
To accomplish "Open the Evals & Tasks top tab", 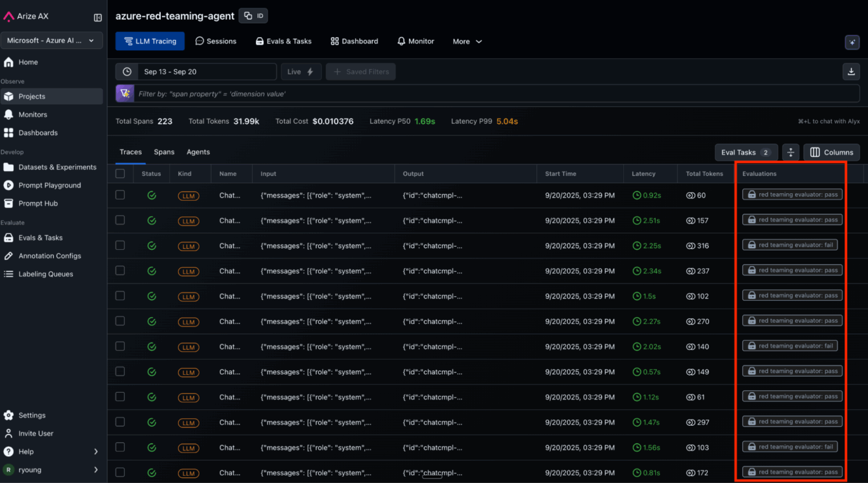I will point(283,41).
